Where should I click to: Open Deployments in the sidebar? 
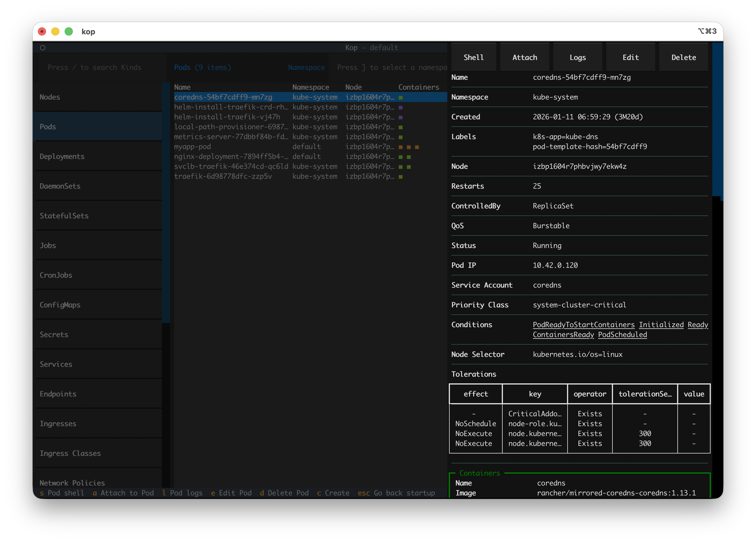[x=99, y=156]
